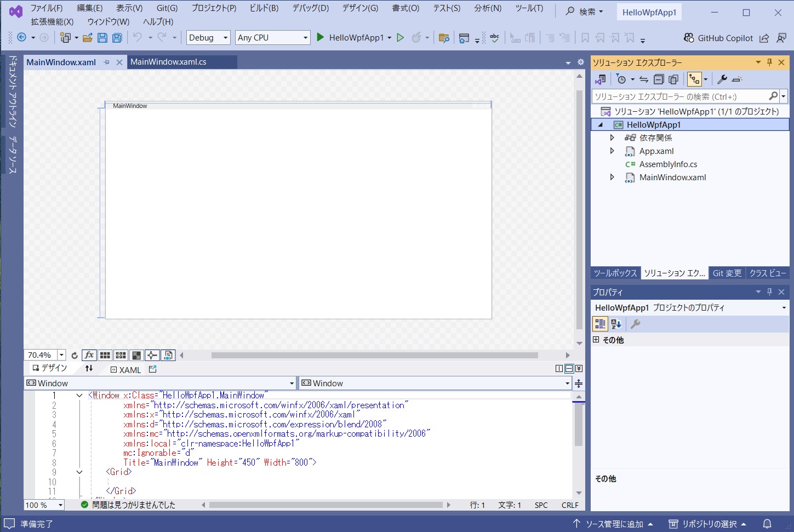Image resolution: width=794 pixels, height=532 pixels.
Task: Open Solution Explorer properties with the wrench icon
Action: pos(722,79)
